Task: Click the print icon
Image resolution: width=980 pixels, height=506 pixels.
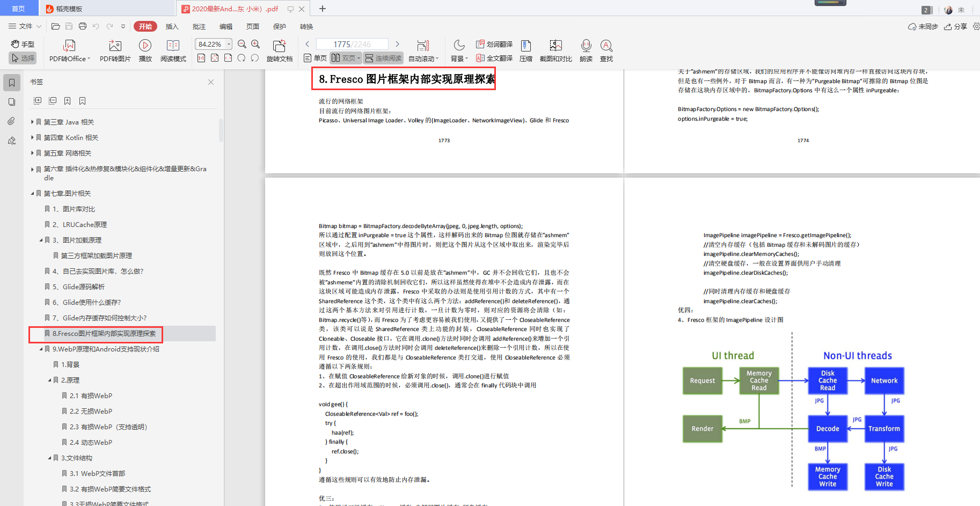Action: pos(82,26)
